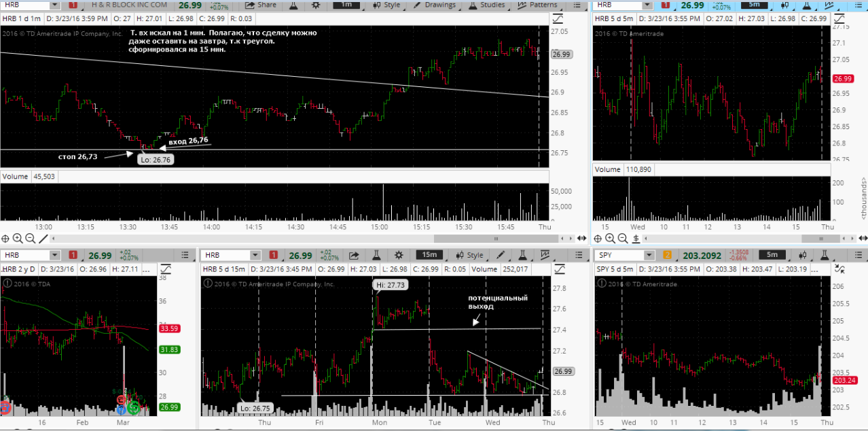Screen dimensions: 868x431
Task: Open list menu icon at right of top 1m chart toolbar
Action: click(x=577, y=5)
